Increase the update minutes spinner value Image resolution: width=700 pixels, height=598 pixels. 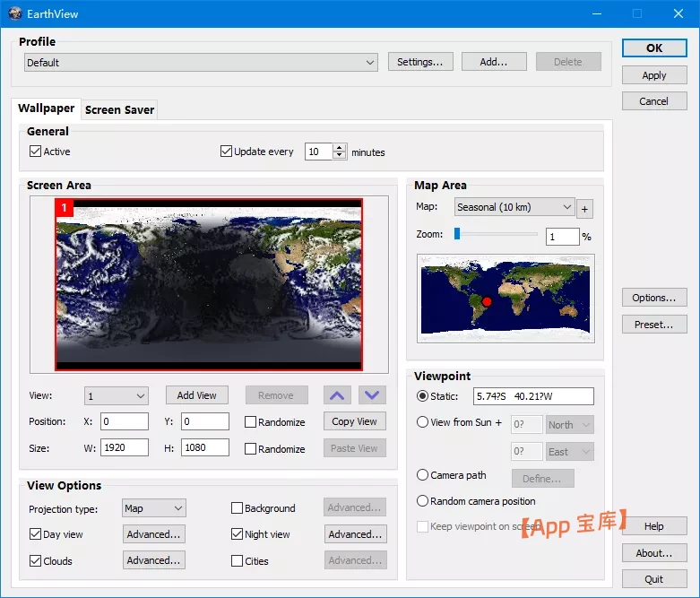click(340, 148)
